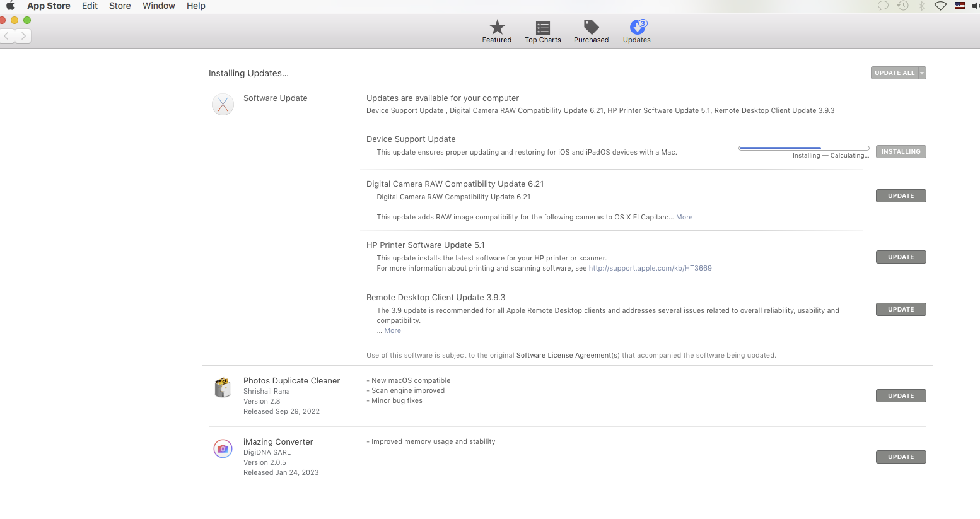Open the Apple menu logo
Image resolution: width=980 pixels, height=519 pixels.
pos(10,6)
